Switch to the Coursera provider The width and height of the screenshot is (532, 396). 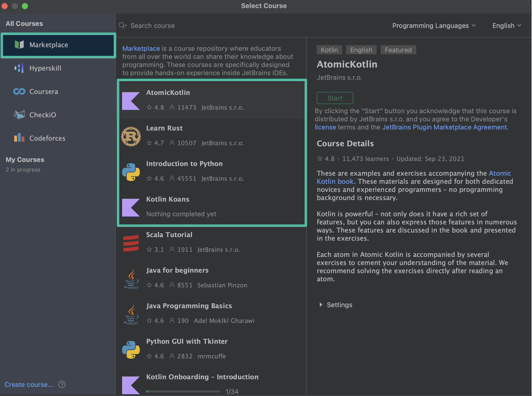[x=58, y=91]
